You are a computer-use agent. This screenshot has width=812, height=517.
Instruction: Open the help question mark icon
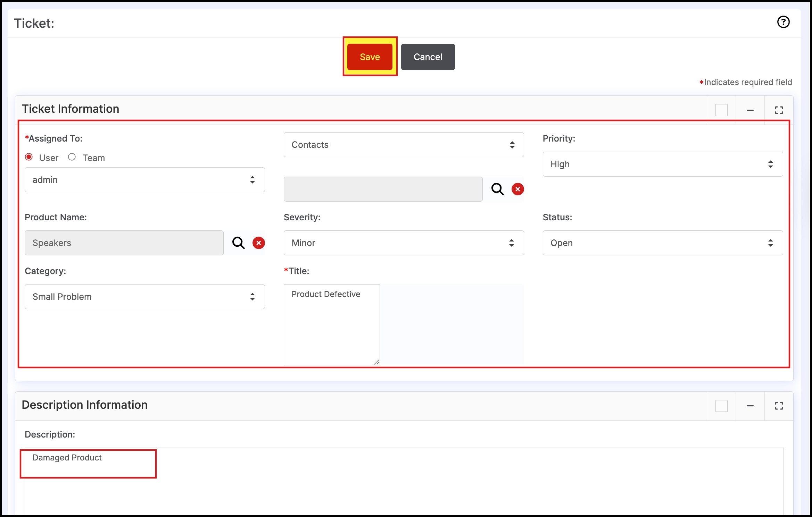pos(783,22)
